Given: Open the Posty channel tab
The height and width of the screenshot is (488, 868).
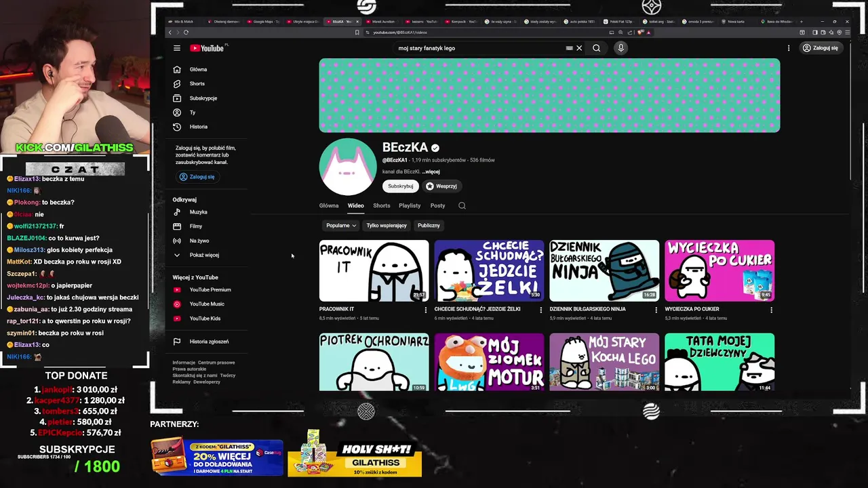Looking at the screenshot, I should point(438,205).
